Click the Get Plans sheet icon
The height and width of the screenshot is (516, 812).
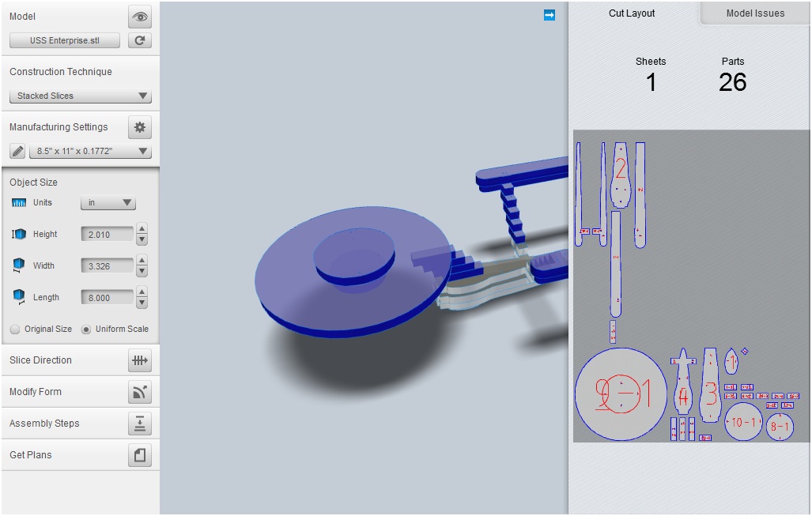(140, 455)
